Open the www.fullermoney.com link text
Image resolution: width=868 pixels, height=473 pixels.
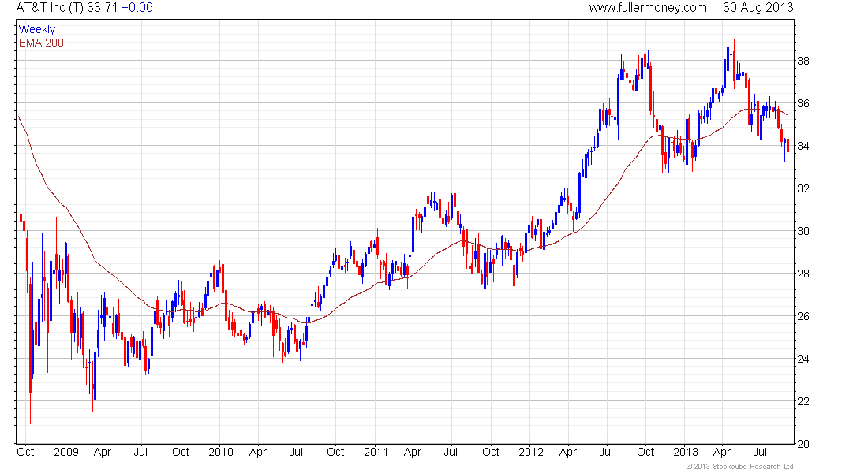click(x=648, y=8)
